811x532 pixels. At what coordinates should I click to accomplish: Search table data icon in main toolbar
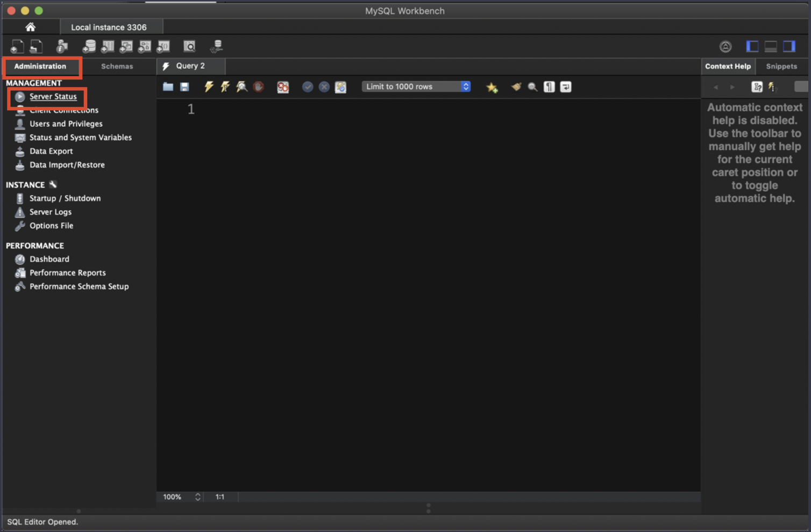coord(189,47)
